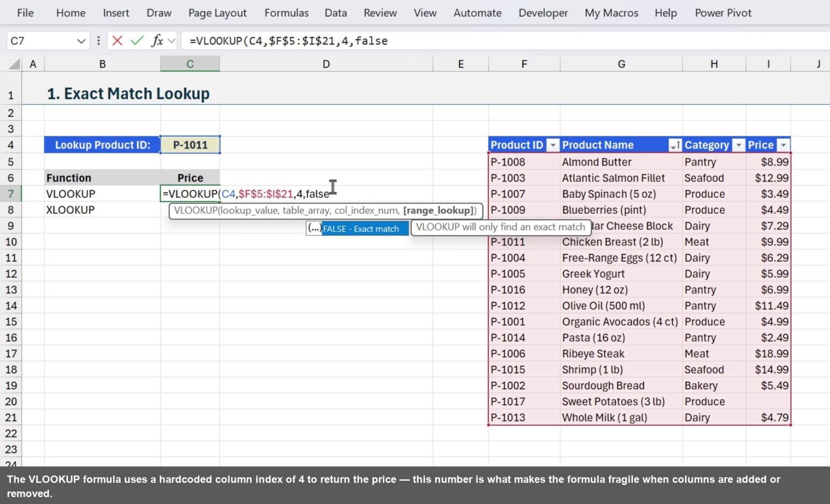
Task: Click the Cancel (X) icon in the formula bar
Action: 117,41
